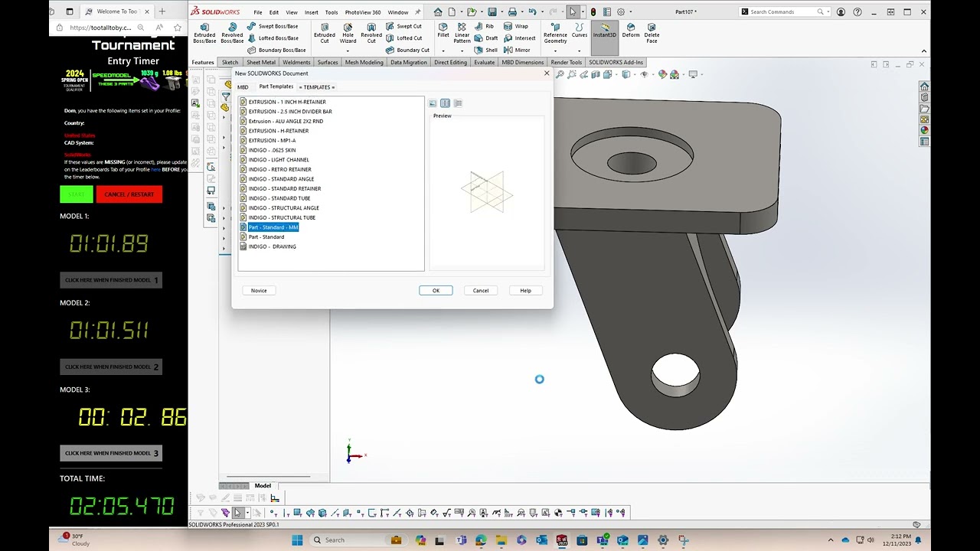Open the Design Library task pane icon
The image size is (980, 551).
click(924, 97)
